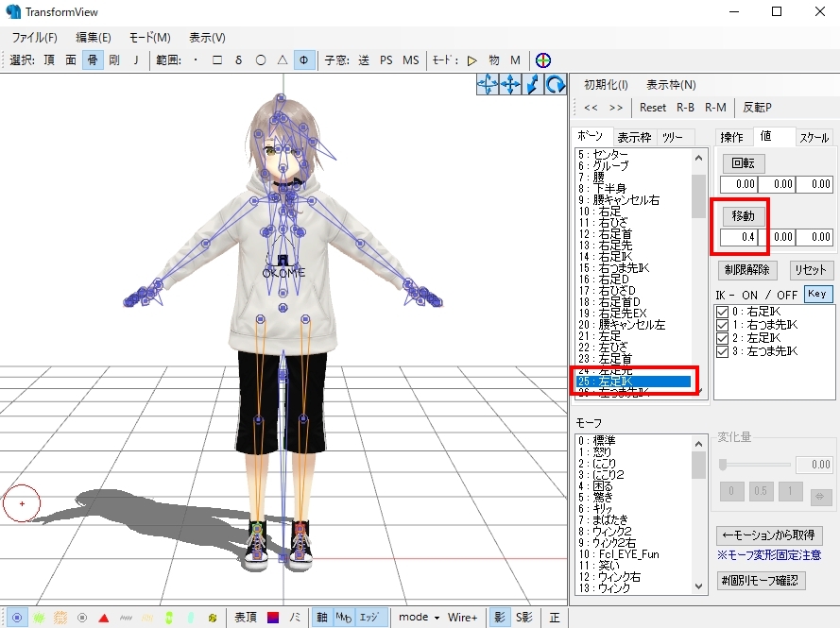Toggle the エッジ edge display icon
This screenshot has height=628, width=840.
[369, 616]
